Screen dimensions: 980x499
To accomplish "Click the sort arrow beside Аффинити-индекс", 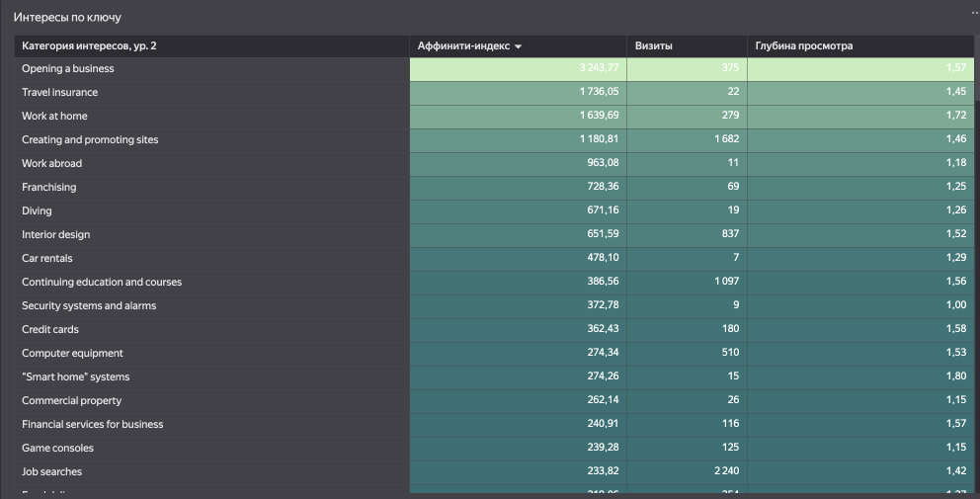I will pos(519,46).
